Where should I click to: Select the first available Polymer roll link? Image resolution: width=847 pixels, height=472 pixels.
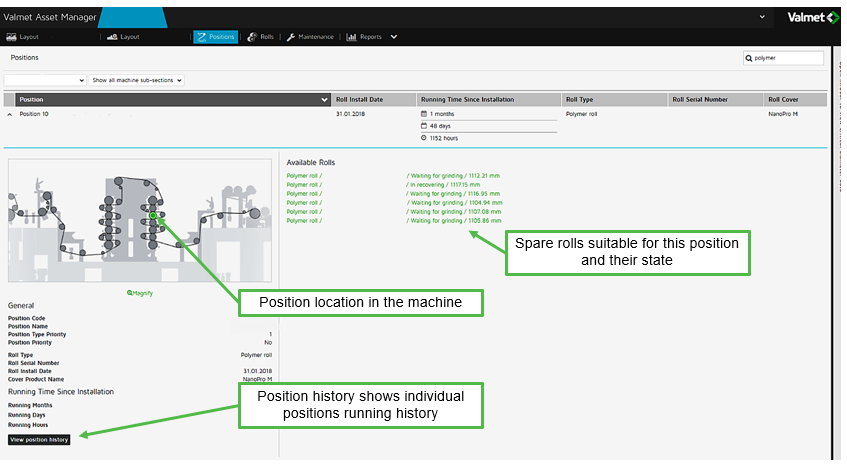(x=304, y=176)
